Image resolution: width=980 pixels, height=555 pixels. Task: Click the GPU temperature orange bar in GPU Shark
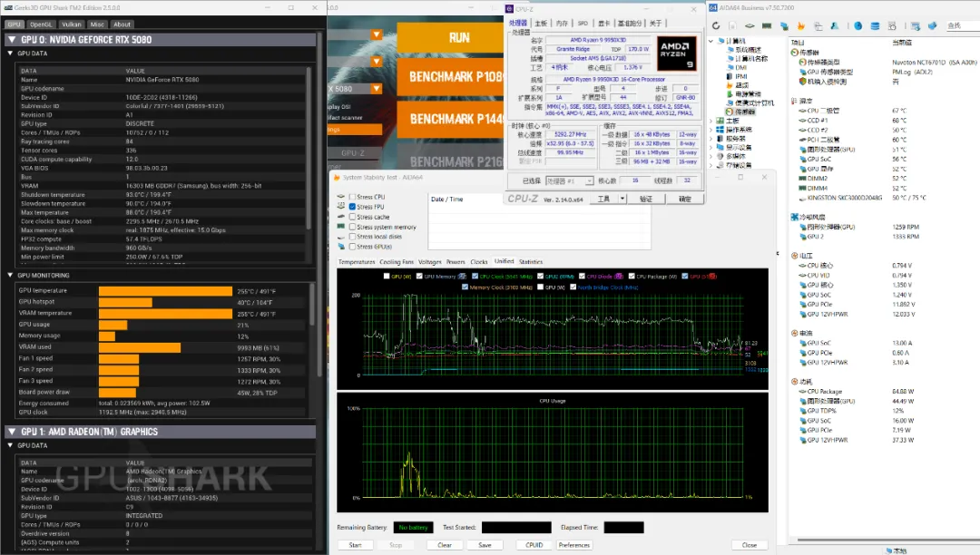point(166,291)
